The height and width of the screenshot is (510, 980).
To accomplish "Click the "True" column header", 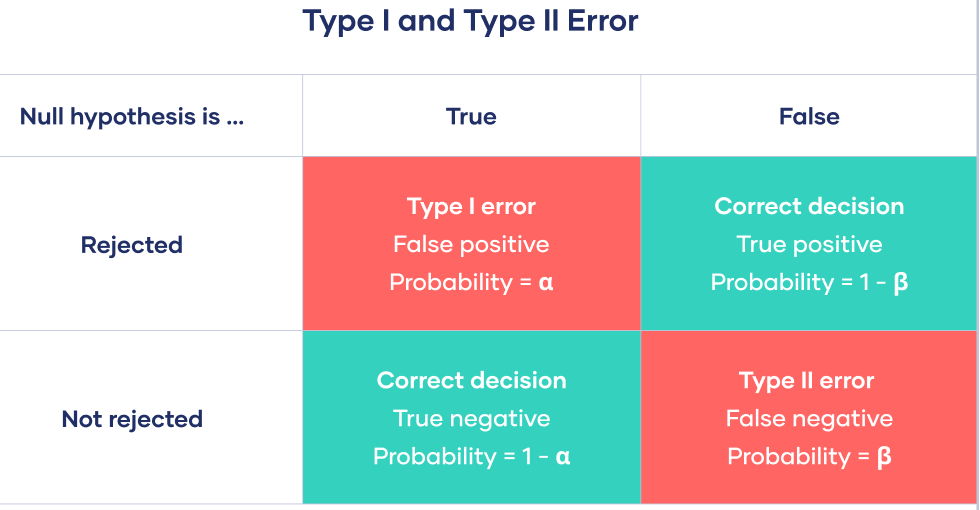I will (471, 116).
